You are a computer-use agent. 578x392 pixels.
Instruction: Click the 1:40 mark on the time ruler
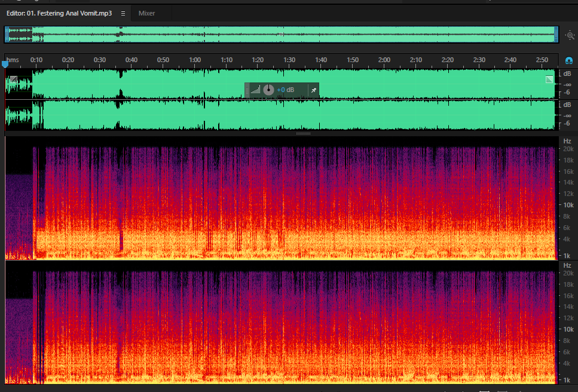point(321,60)
